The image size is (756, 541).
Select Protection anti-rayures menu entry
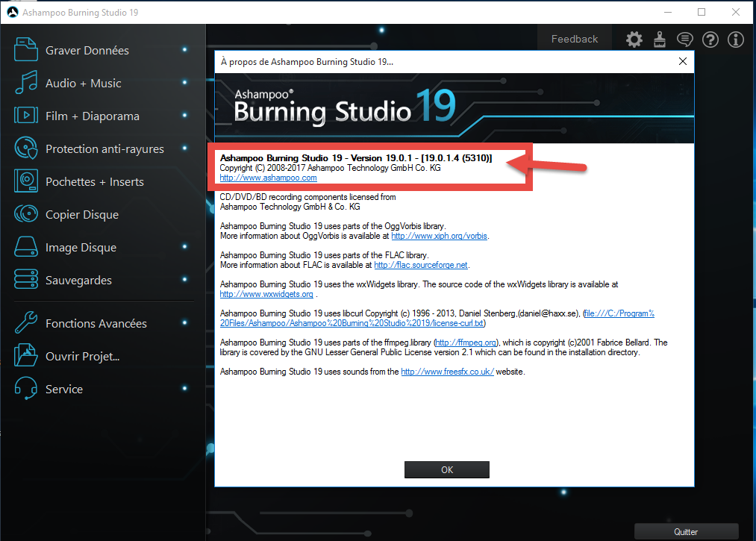(104, 149)
